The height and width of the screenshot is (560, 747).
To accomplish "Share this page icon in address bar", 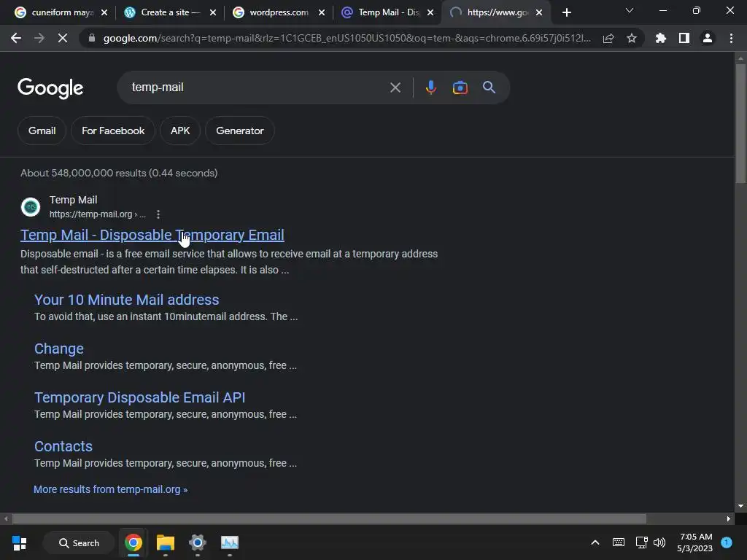I will 608,38.
